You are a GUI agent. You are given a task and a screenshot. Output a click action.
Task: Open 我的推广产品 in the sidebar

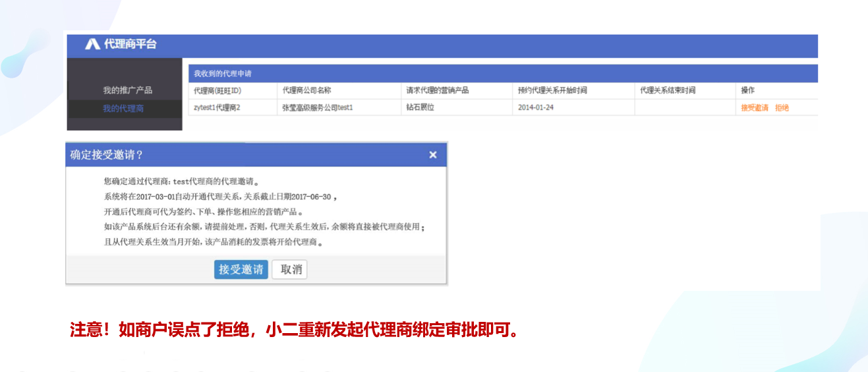(127, 90)
